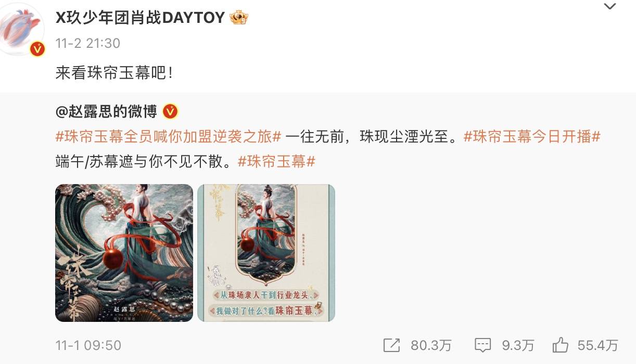The width and height of the screenshot is (636, 364).
Task: Open hashtag #珠帘玉幕全员喊你加盟逆袭之旅#
Action: (169, 137)
